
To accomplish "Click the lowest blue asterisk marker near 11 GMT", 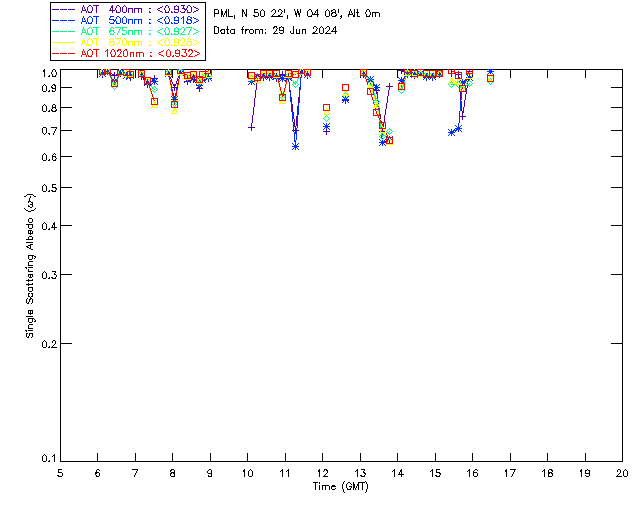I will 295,146.
